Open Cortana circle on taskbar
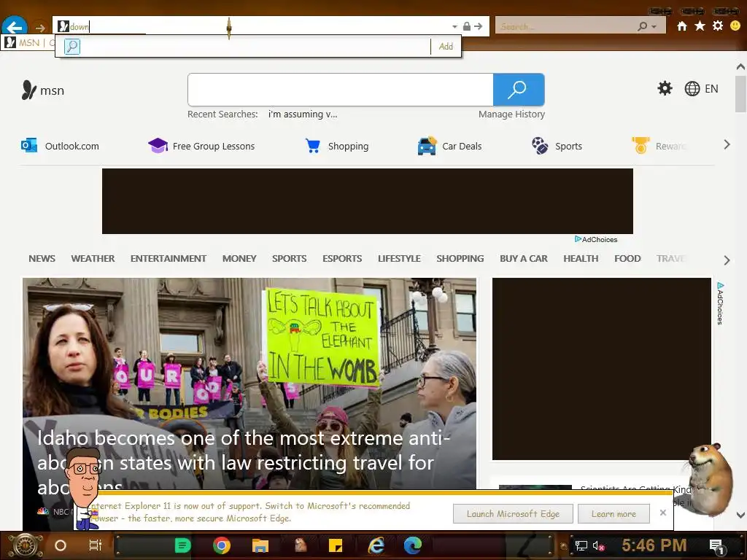Viewport: 747px width, 560px height. 60,545
